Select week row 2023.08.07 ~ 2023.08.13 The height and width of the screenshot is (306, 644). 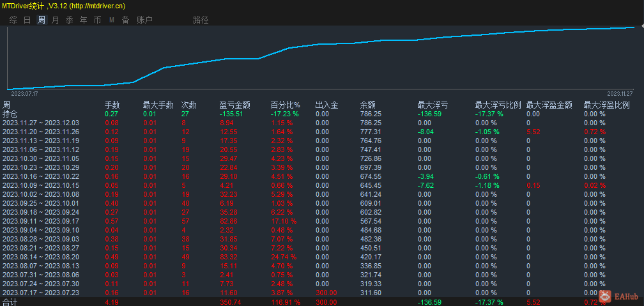click(x=41, y=266)
